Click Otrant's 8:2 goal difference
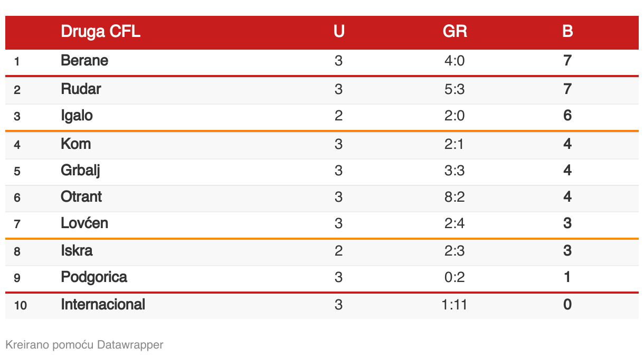644x357 pixels. click(x=454, y=197)
